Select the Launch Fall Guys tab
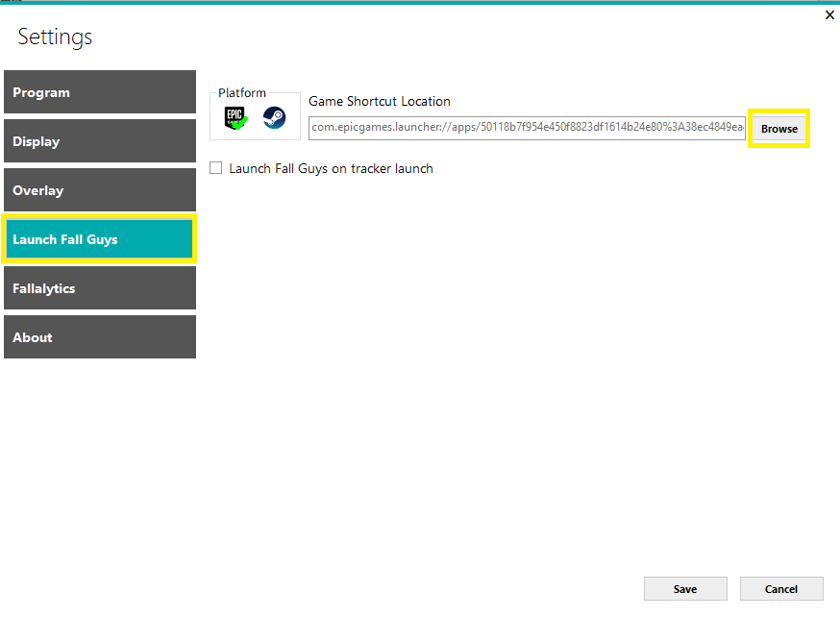Viewport: 840px width, 617px height. coord(100,239)
